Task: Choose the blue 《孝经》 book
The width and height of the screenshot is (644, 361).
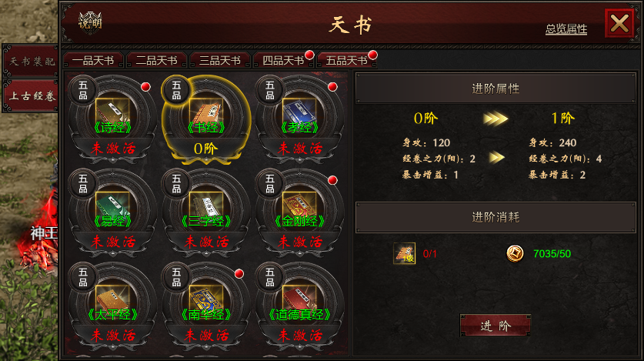Action: (299, 112)
